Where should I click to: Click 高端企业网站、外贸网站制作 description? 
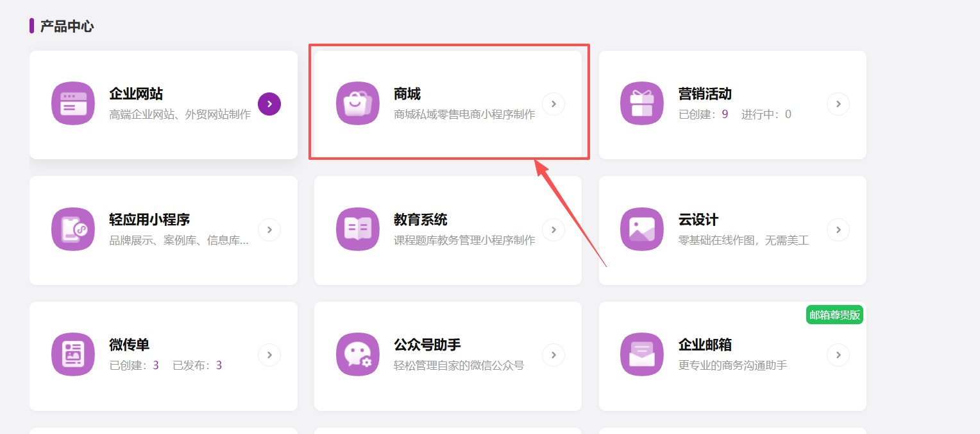point(180,115)
